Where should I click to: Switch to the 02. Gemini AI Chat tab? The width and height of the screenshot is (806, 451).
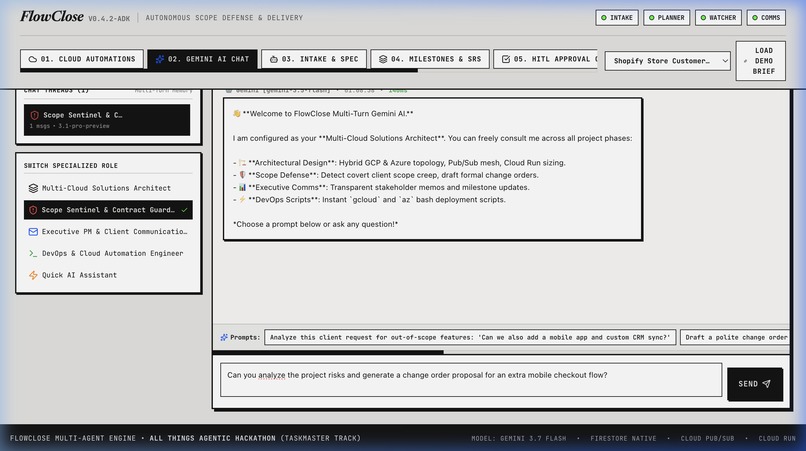203,59
